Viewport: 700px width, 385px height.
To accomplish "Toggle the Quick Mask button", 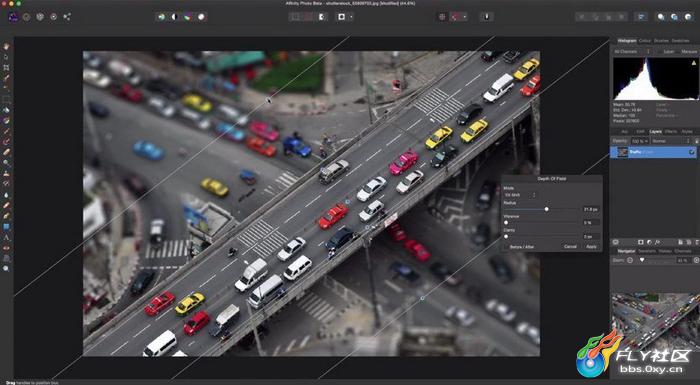I will tap(342, 17).
